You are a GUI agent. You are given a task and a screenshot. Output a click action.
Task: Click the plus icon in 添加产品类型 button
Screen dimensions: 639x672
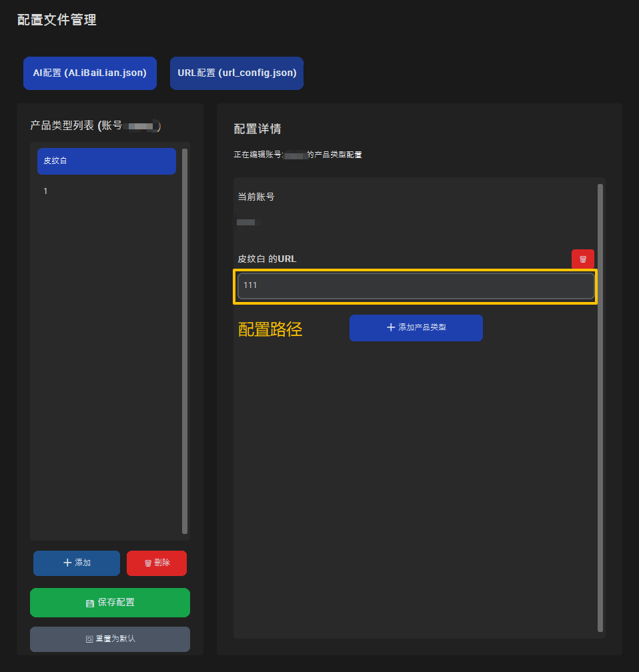click(x=391, y=327)
